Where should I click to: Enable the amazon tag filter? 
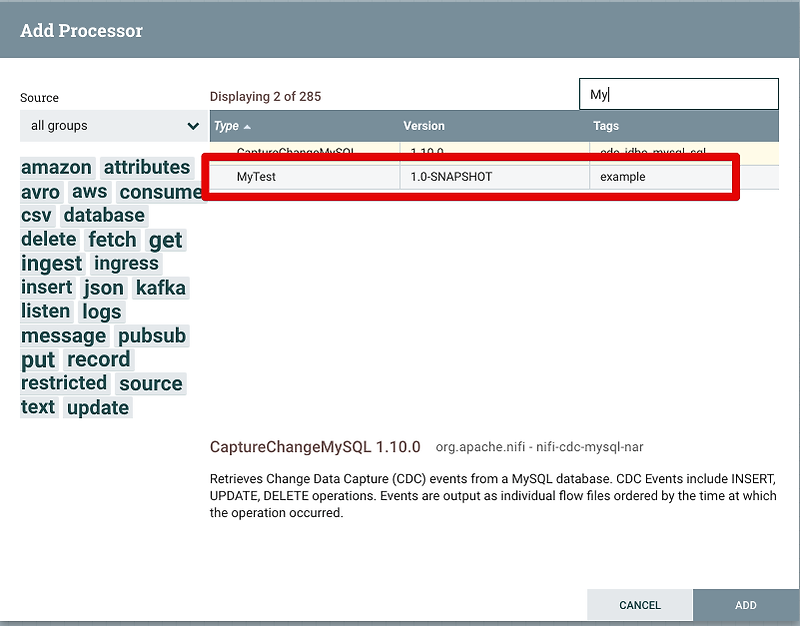pyautogui.click(x=56, y=167)
